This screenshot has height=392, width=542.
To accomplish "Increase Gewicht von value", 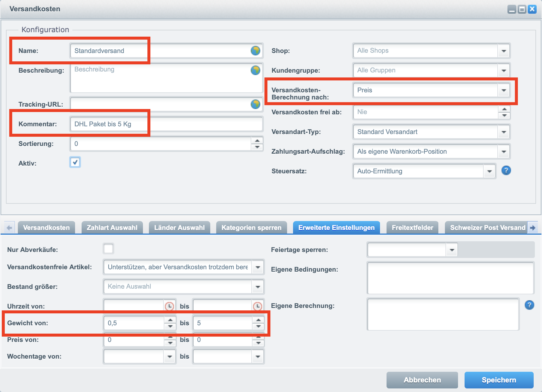I will click(170, 320).
